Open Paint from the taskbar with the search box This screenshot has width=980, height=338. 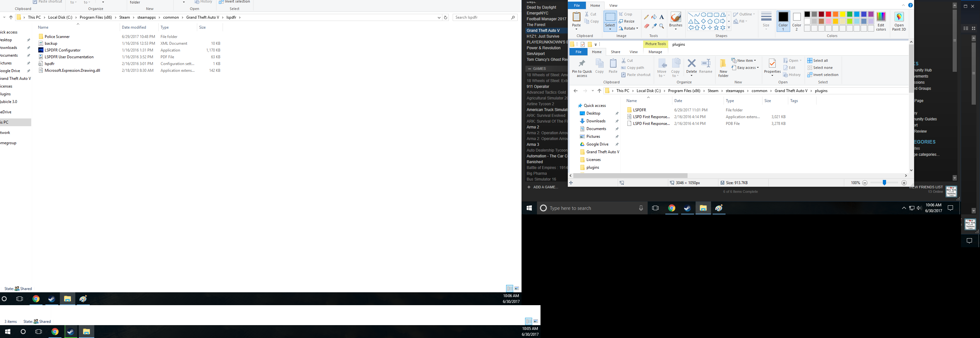point(719,208)
